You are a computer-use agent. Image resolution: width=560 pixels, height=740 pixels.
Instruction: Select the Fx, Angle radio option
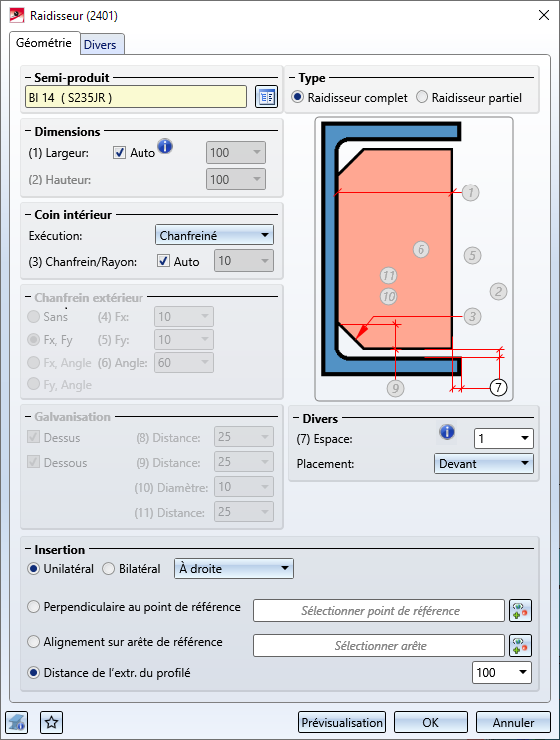[33, 362]
